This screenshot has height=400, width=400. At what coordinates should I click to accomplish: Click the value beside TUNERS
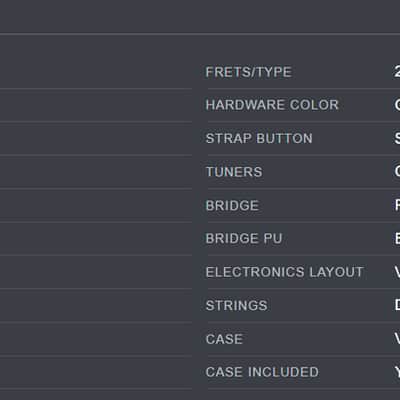[397, 172]
